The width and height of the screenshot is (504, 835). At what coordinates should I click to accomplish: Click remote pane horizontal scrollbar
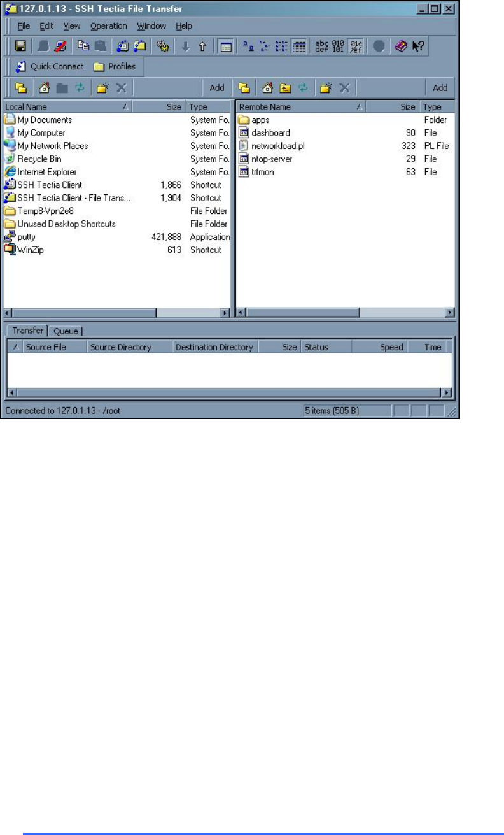tap(346, 313)
